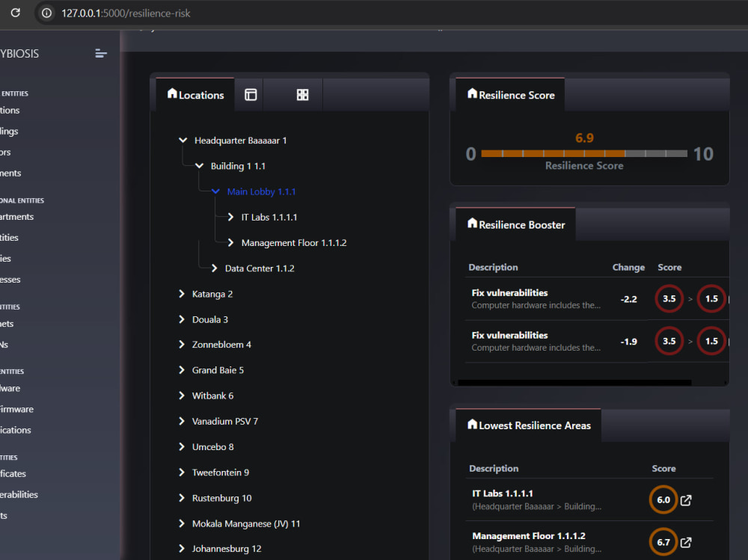Open Vulnerabilities in the sidebar

point(19,495)
